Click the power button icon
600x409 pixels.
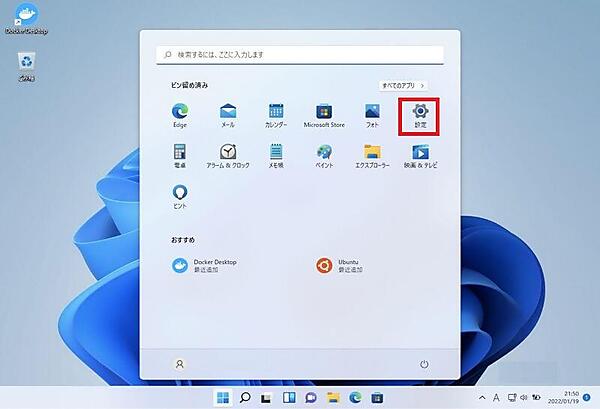(x=424, y=364)
